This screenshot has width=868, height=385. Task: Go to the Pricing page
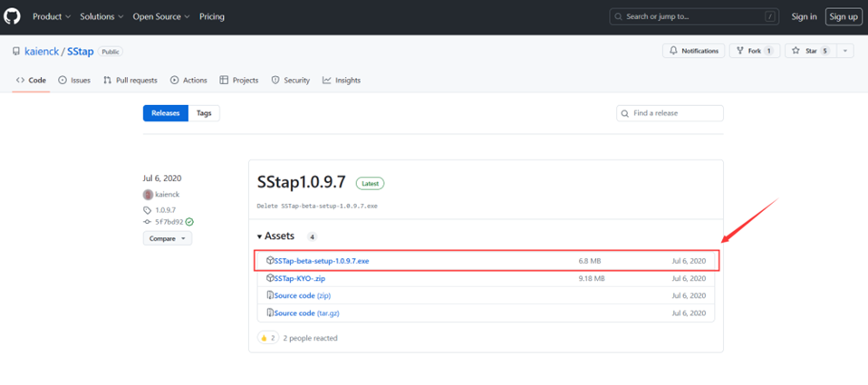211,16
